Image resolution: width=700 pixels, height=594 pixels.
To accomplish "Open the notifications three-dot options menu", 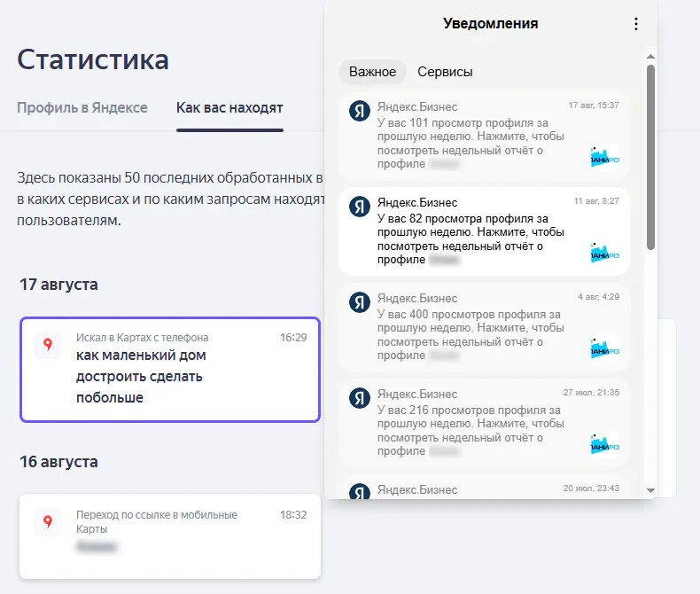I will (x=635, y=24).
